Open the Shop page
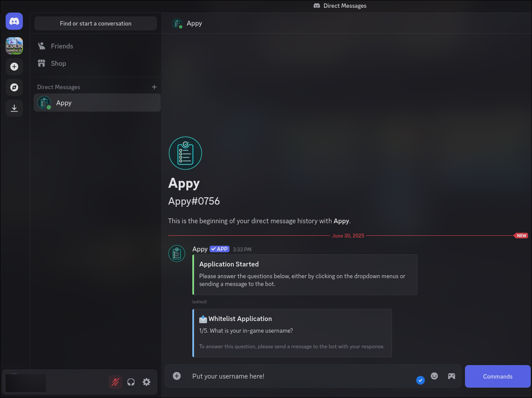532x398 pixels. [97, 64]
